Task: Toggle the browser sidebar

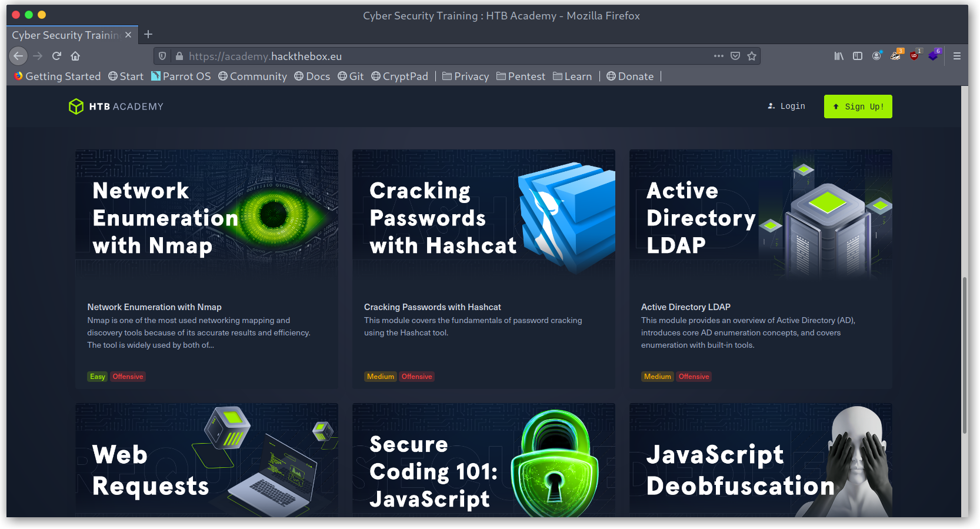Action: (858, 56)
